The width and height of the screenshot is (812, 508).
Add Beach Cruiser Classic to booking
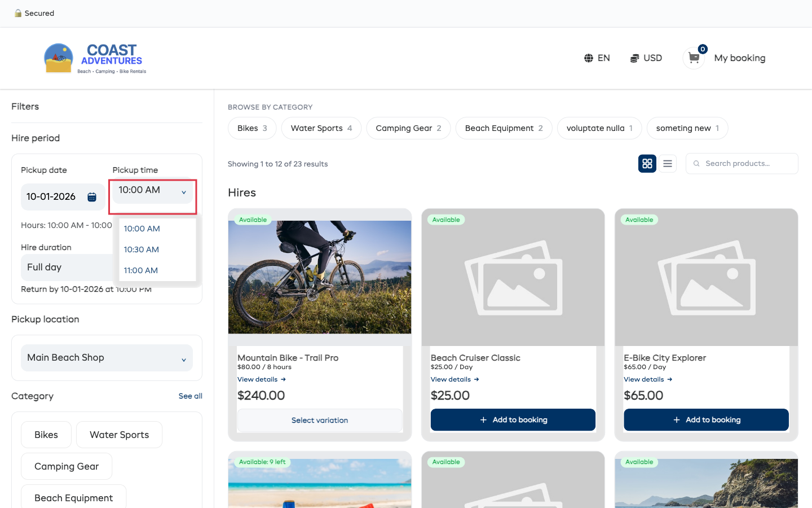[x=513, y=420]
